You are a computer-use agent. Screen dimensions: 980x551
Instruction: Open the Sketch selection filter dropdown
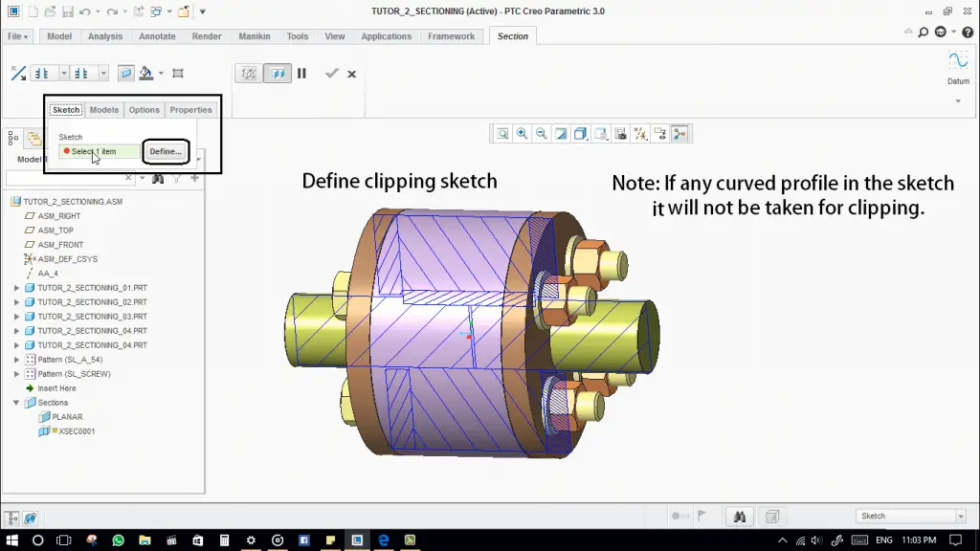pos(960,517)
